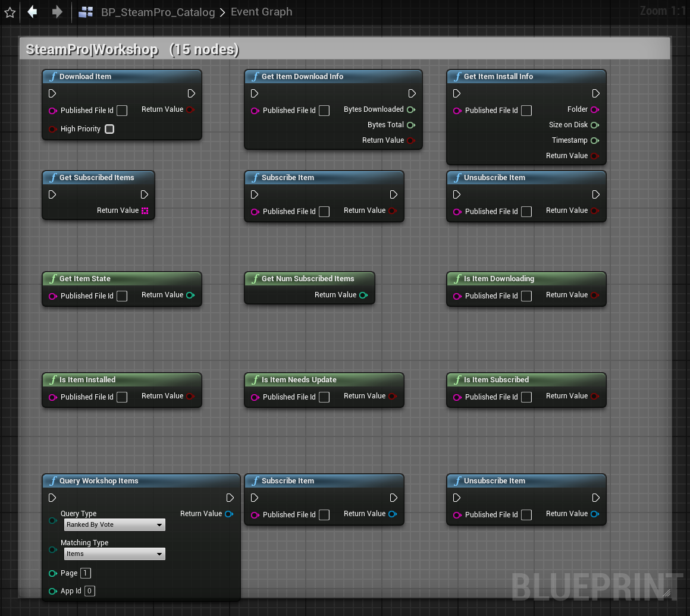
Task: Click Get Subscribed Items input exec pin
Action: [52, 194]
